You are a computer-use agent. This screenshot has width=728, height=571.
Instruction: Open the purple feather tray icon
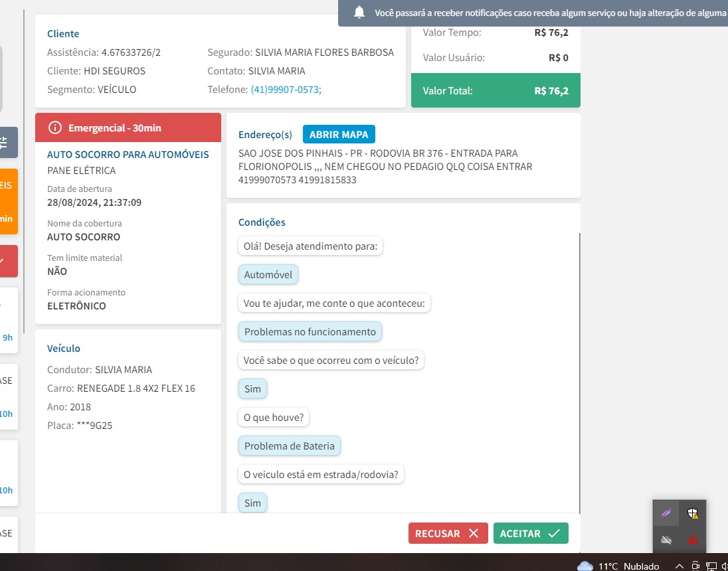(x=666, y=513)
